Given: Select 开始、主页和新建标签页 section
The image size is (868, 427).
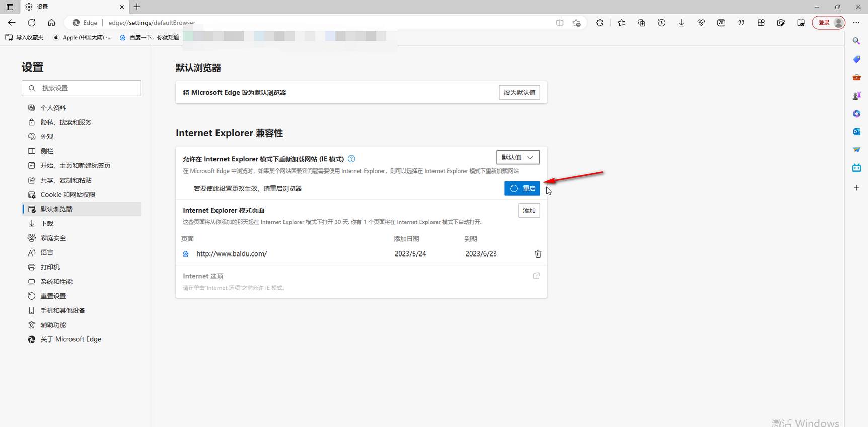Looking at the screenshot, I should click(x=82, y=165).
